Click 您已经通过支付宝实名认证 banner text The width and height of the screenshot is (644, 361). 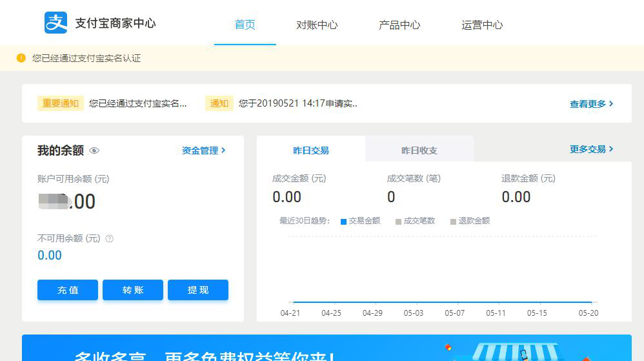pos(86,58)
